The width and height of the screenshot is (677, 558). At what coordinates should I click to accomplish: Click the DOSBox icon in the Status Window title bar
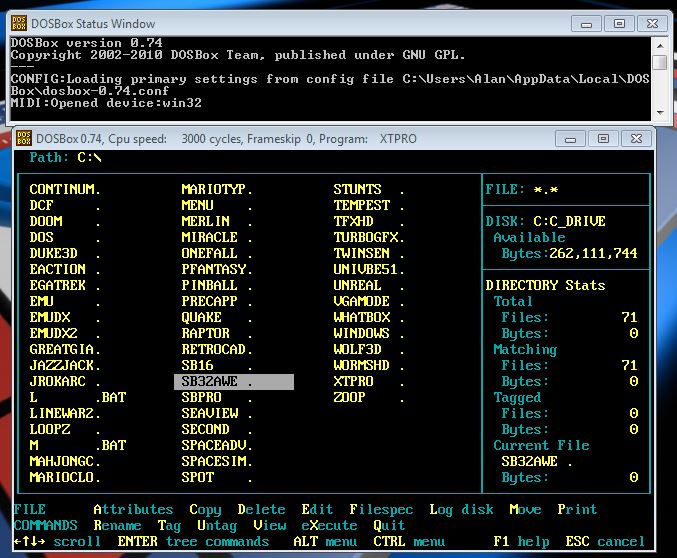pos(19,23)
